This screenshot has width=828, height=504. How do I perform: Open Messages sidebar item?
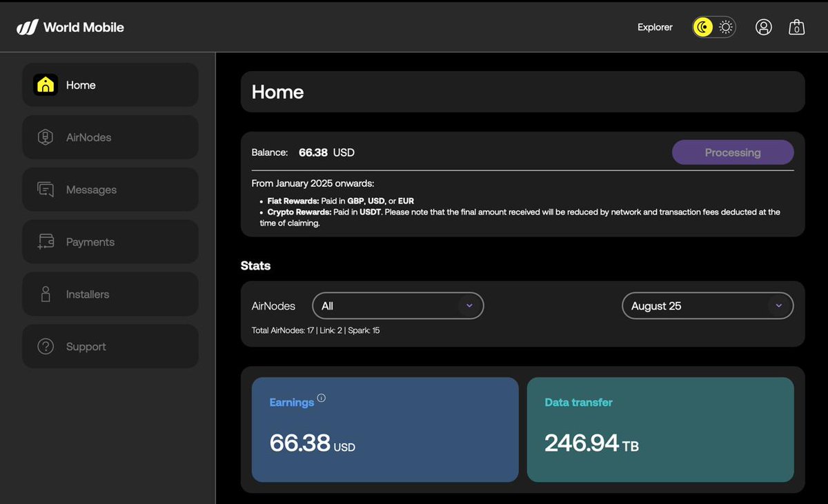(x=110, y=190)
